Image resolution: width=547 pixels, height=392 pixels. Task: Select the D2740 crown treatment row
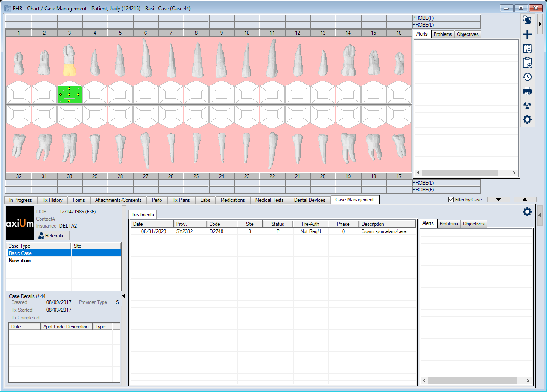(273, 231)
